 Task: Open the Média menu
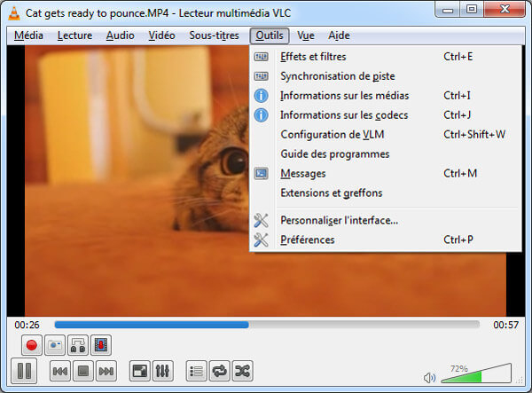coord(28,35)
